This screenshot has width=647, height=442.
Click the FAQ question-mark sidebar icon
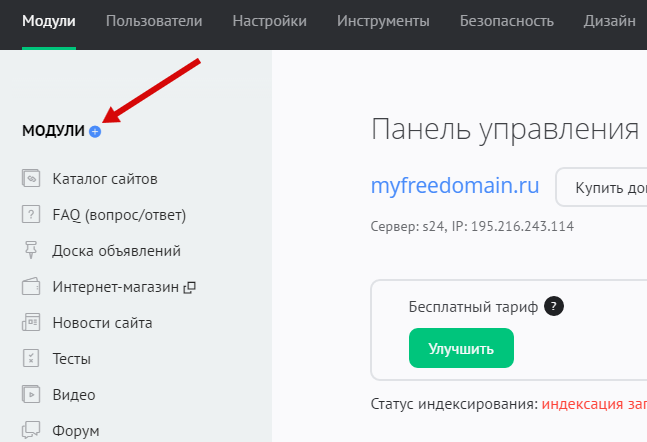coord(30,214)
